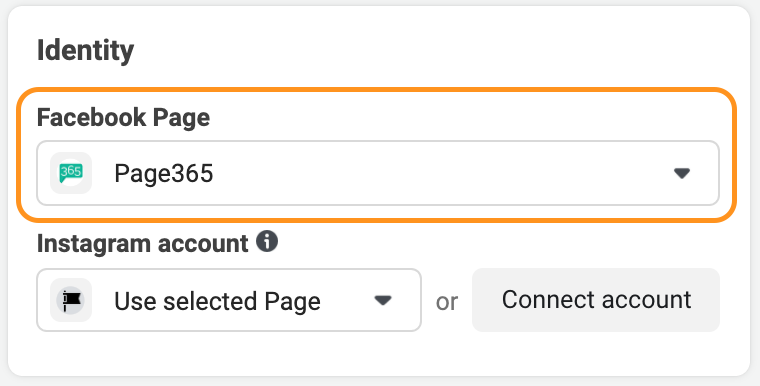The width and height of the screenshot is (760, 386).
Task: Click the Use selected Page caret arrow
Action: (x=383, y=300)
